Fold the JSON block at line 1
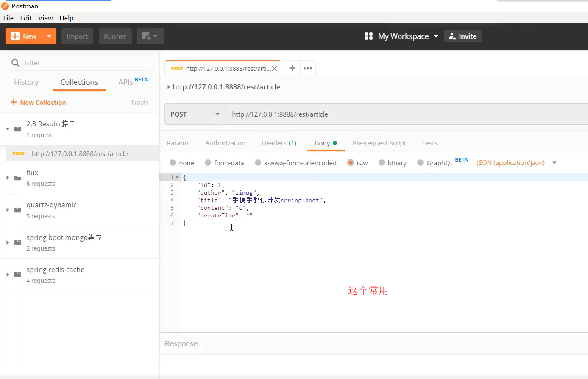Screen dimensions: 588x379 tap(177, 177)
